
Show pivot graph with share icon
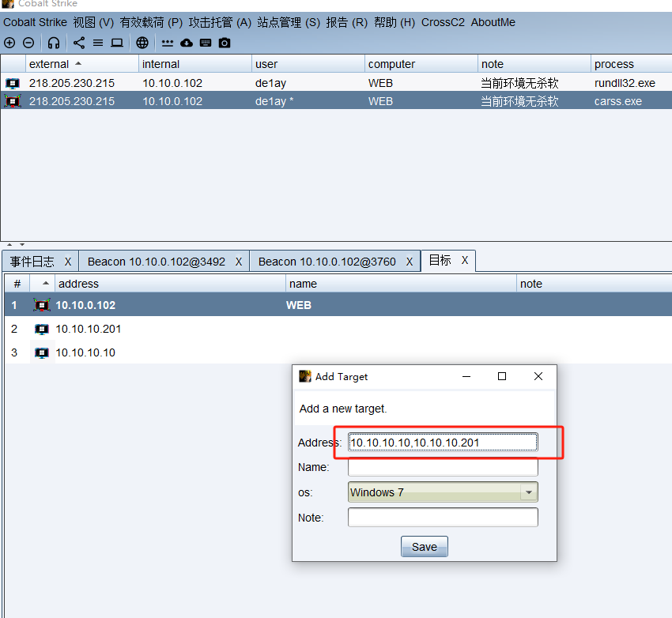(79, 43)
